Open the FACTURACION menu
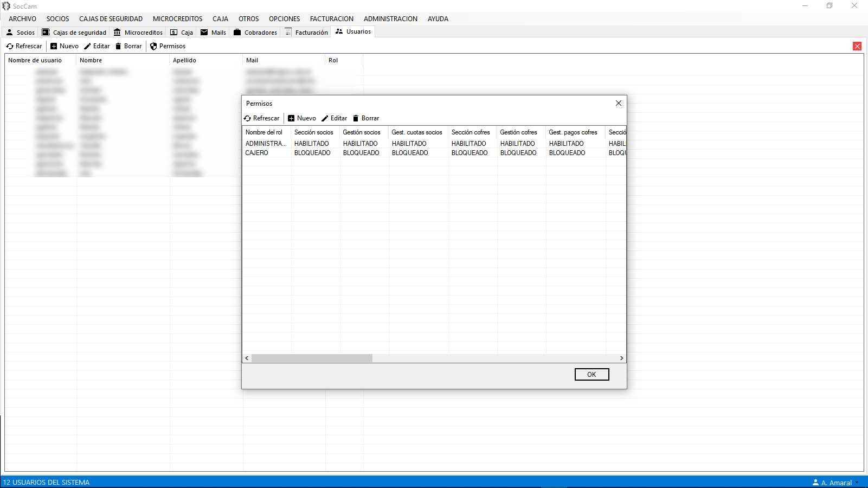The width and height of the screenshot is (868, 488). pos(332,18)
